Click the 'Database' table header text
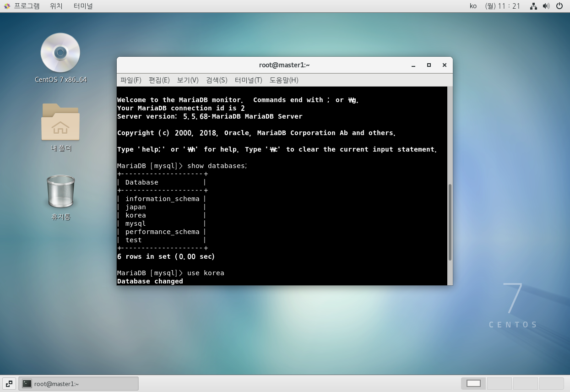Viewport: 570px width, 392px height. pos(142,182)
